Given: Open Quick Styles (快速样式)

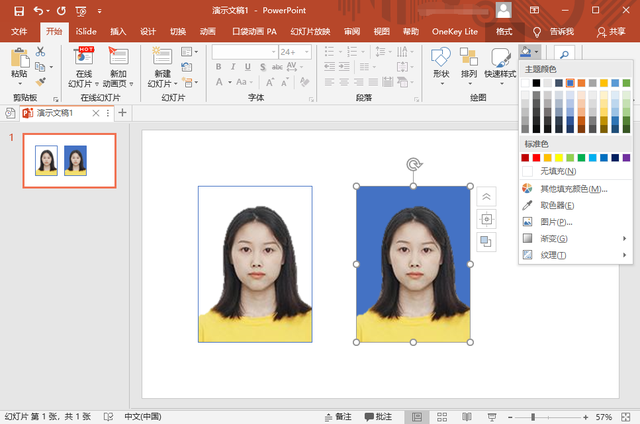Looking at the screenshot, I should [500, 67].
